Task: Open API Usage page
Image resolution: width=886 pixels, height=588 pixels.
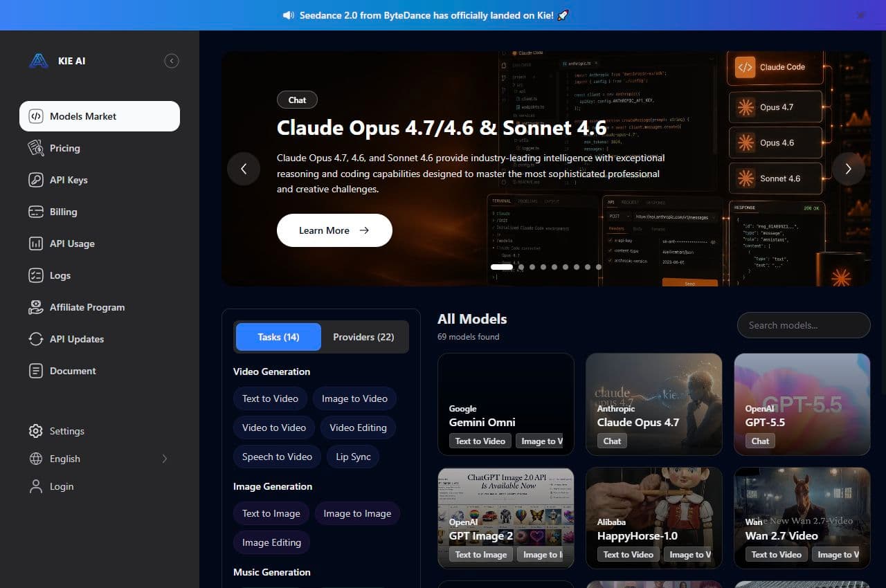Action: pos(100,244)
